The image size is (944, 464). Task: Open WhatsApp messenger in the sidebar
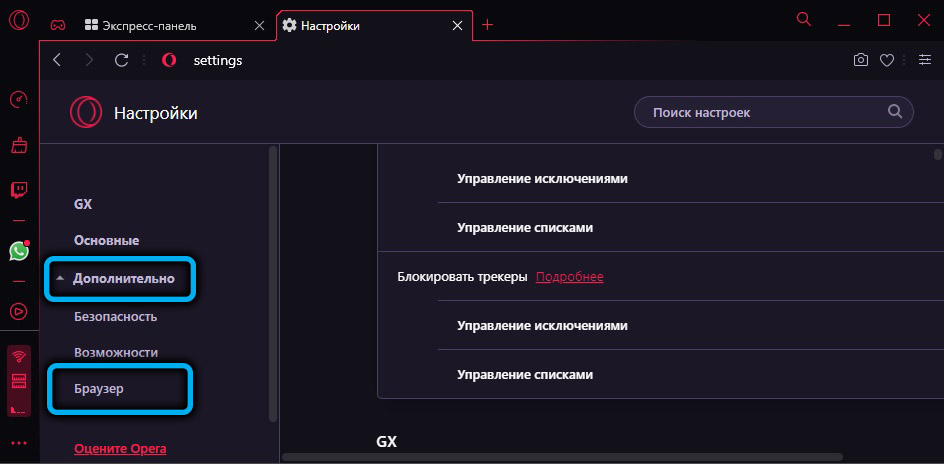click(18, 251)
